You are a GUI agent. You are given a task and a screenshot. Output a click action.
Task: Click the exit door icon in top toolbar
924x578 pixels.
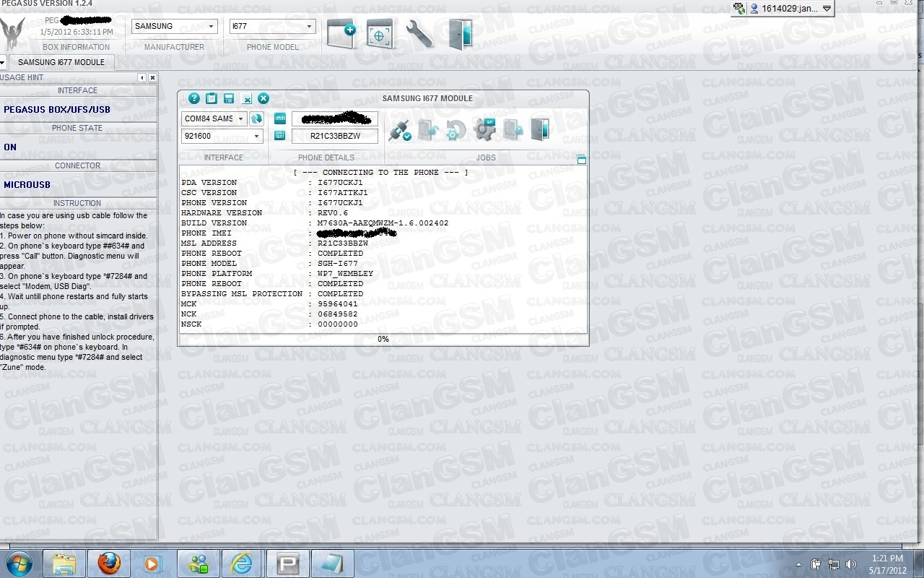pos(460,34)
